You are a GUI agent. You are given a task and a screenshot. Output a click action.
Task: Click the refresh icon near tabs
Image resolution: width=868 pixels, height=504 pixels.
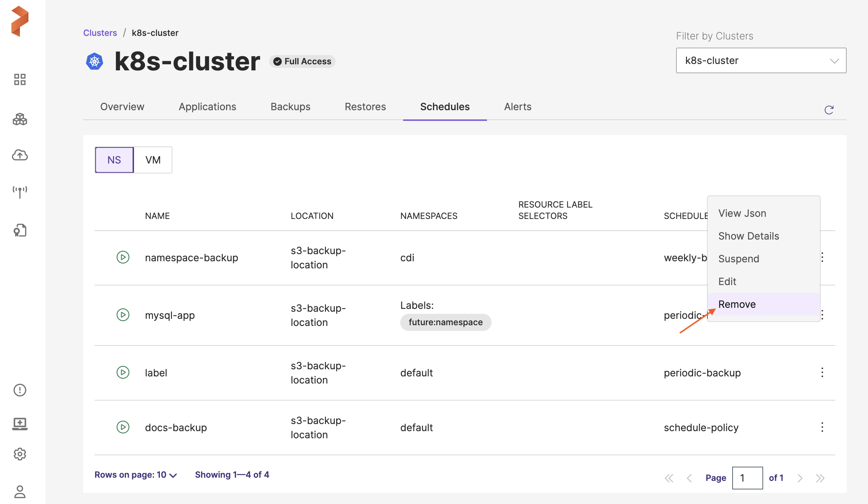[x=829, y=110]
